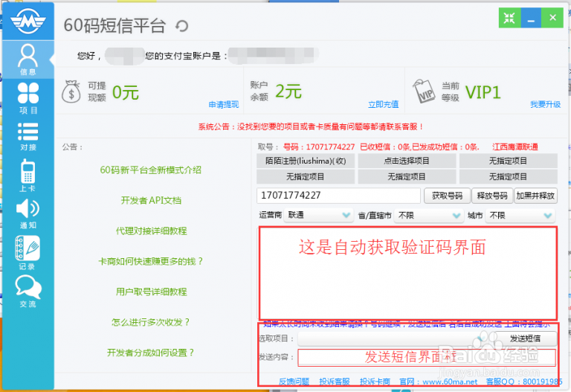Screen dimensions: 571x392
Task: Click the M logo at the top left
Action: tap(28, 21)
